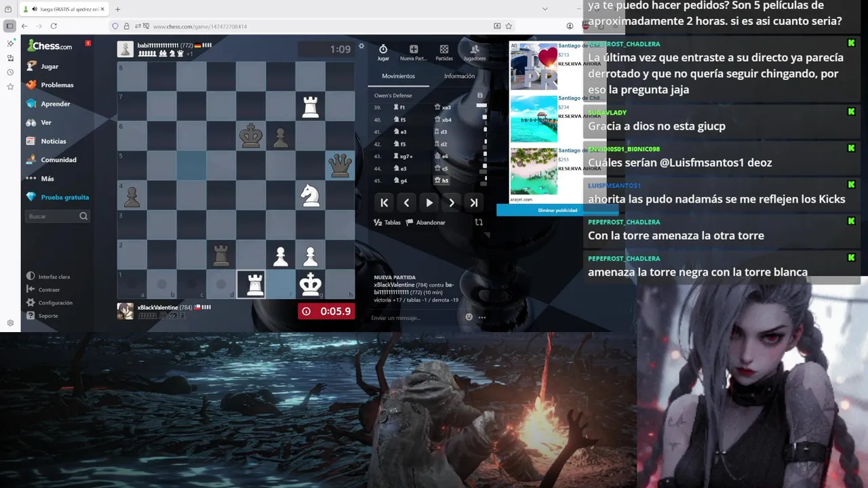The height and width of the screenshot is (488, 868).
Task: Collapse the sidebar with Contraer
Action: coord(43,289)
